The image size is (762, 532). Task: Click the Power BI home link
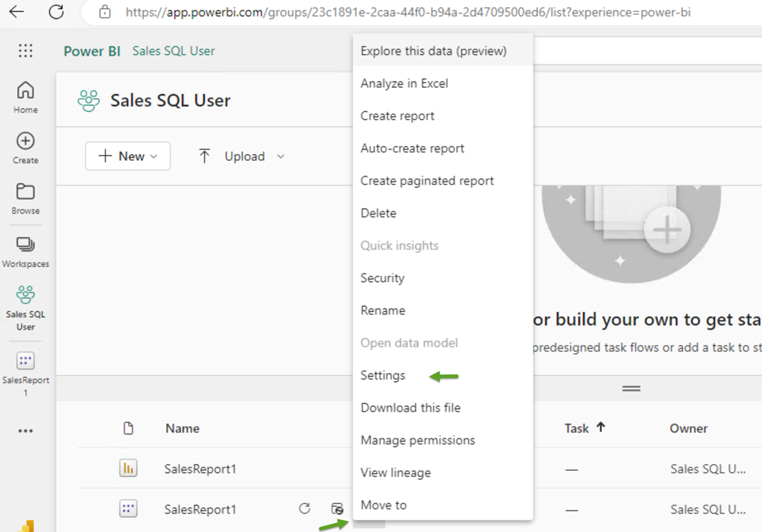point(92,51)
